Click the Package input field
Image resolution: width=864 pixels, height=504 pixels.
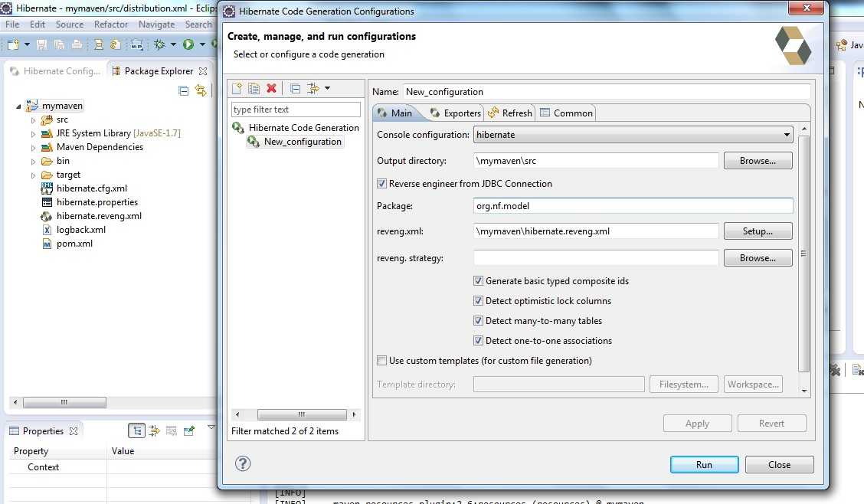click(633, 206)
